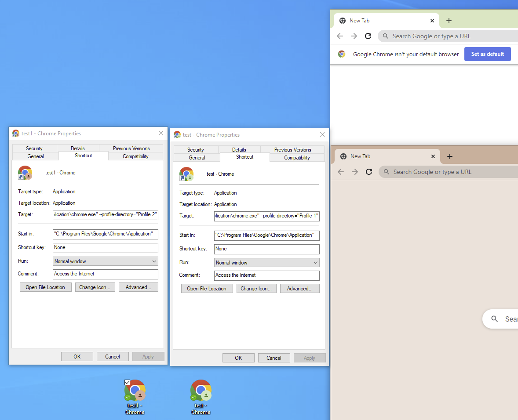
Task: Go back in the lower Chrome window
Action: [x=341, y=172]
